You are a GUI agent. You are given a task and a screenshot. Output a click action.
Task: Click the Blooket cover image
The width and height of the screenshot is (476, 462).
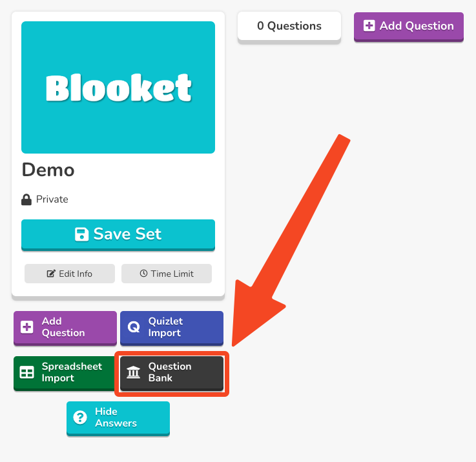(118, 87)
